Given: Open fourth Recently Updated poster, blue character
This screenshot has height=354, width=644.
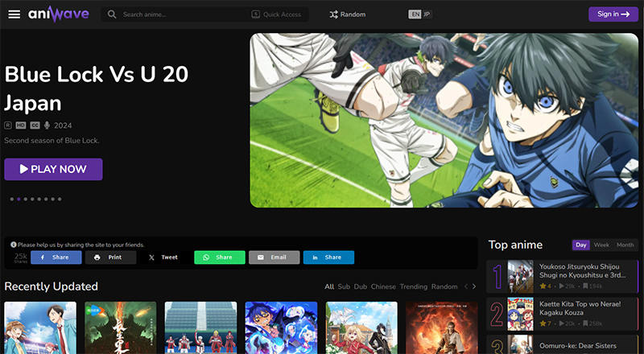Looking at the screenshot, I should click(281, 327).
